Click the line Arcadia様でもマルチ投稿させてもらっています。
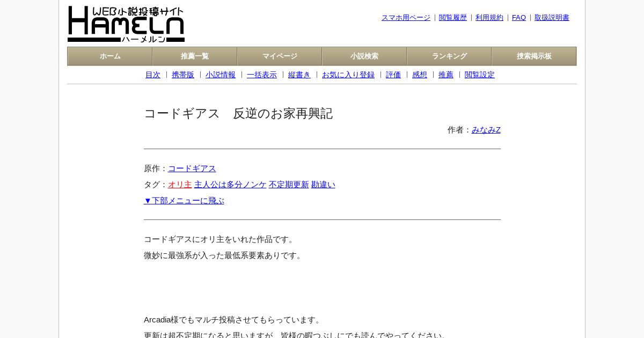The height and width of the screenshot is (338, 644). [x=233, y=320]
